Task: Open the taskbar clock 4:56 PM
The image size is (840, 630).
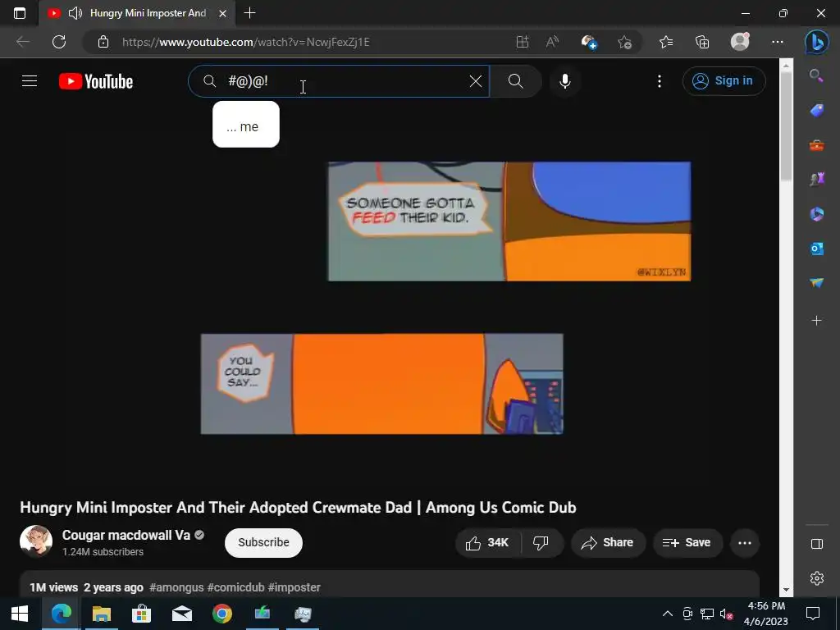Action: coord(766,614)
